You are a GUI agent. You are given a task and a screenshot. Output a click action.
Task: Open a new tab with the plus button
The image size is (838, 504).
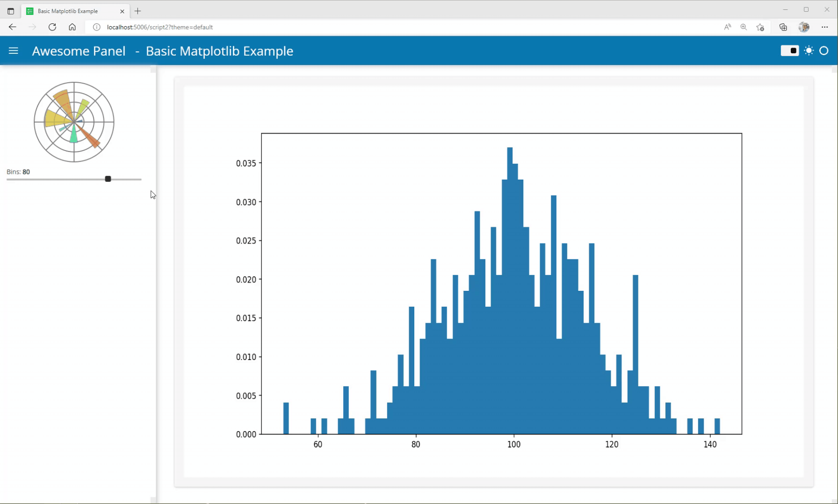(137, 11)
